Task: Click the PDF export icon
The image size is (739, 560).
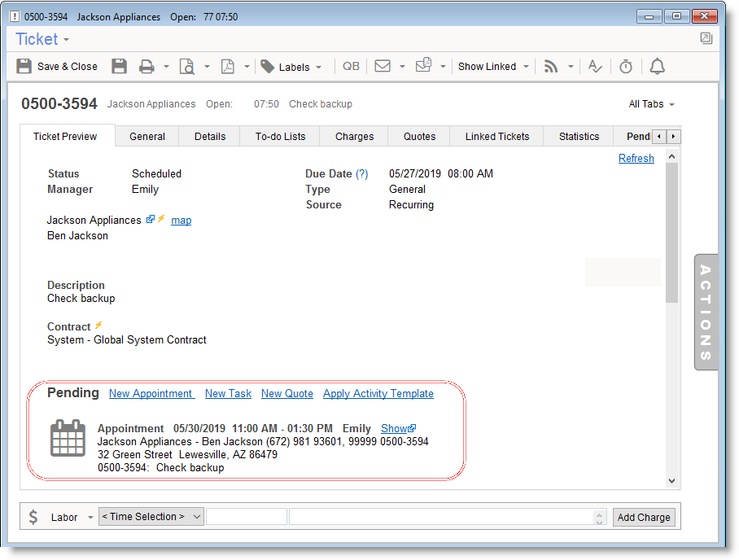Action: (x=228, y=67)
